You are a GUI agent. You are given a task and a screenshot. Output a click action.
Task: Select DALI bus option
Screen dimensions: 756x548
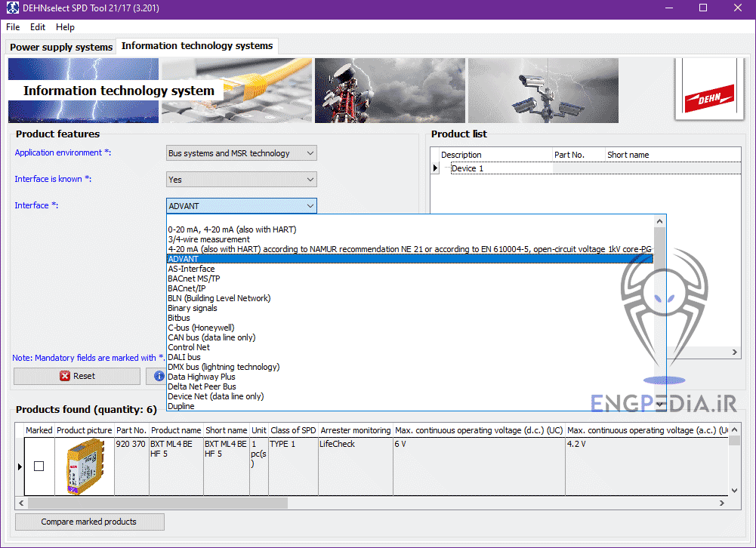pos(410,357)
